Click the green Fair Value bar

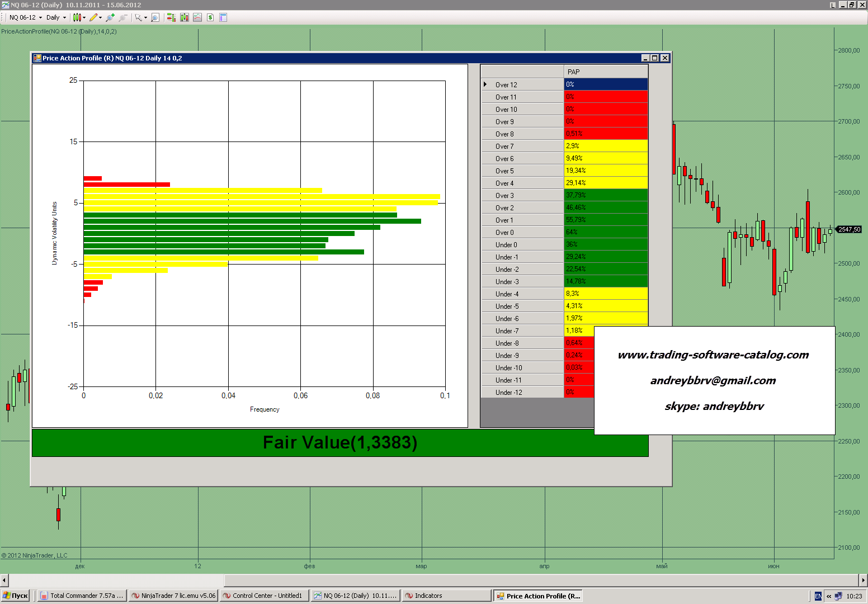point(340,442)
